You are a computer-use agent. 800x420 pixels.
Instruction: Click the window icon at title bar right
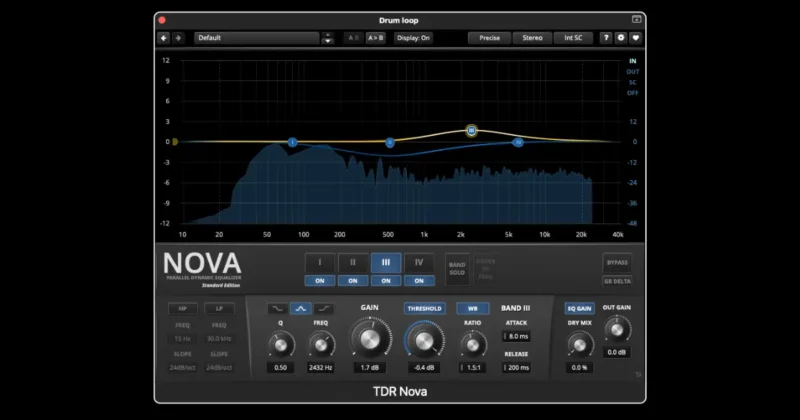(x=636, y=19)
